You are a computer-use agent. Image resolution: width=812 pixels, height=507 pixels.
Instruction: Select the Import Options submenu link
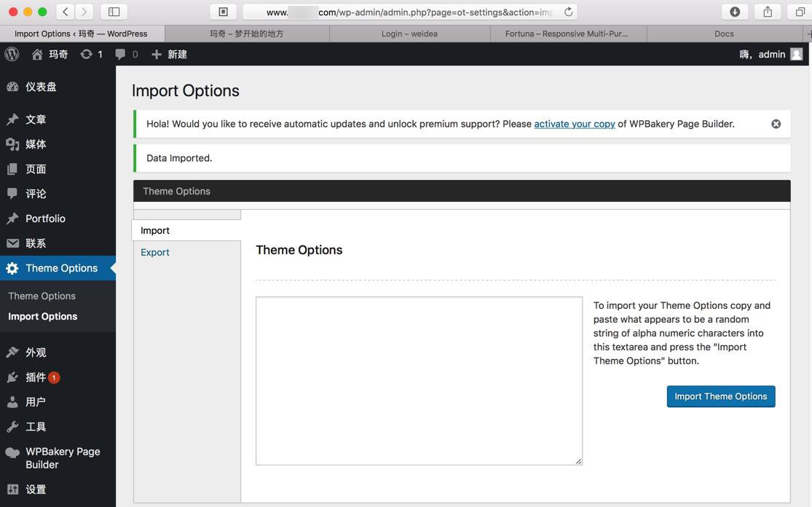pyautogui.click(x=42, y=316)
